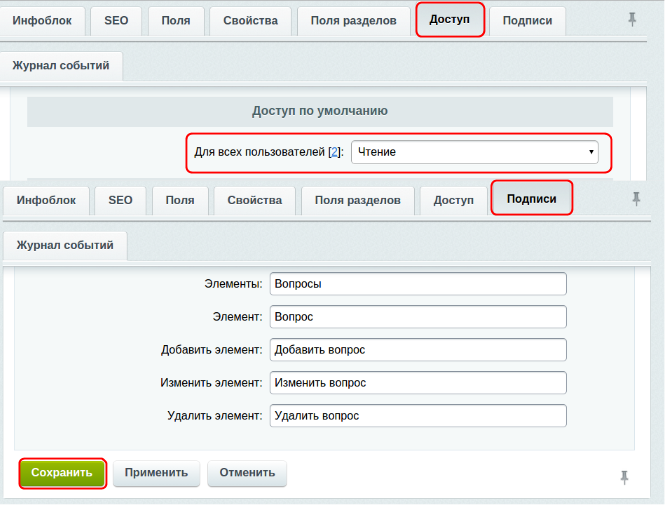
Task: Switch to Инфоблок tab in the upper row
Action: click(x=42, y=21)
